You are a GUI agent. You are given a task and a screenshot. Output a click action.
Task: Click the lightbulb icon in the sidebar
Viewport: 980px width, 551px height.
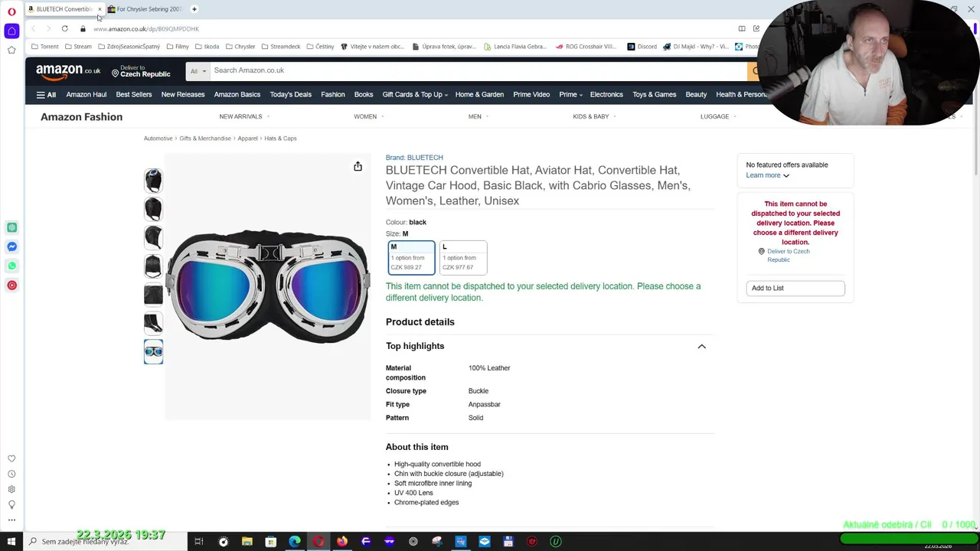11,504
